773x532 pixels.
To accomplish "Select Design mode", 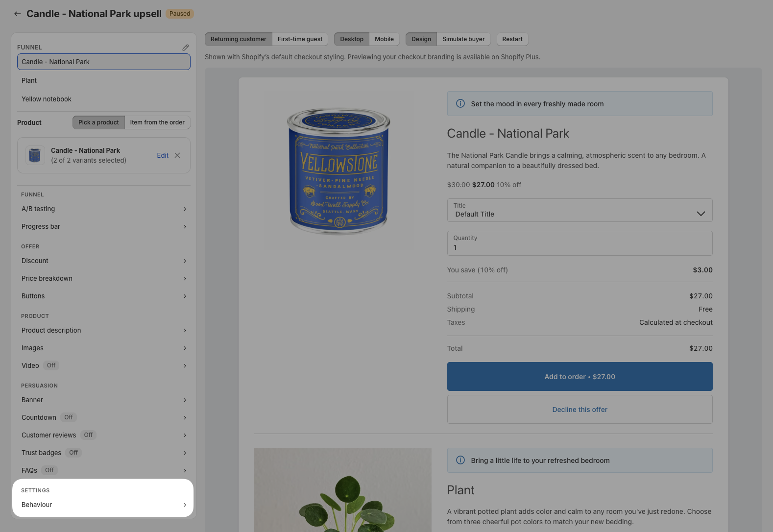I will (421, 39).
